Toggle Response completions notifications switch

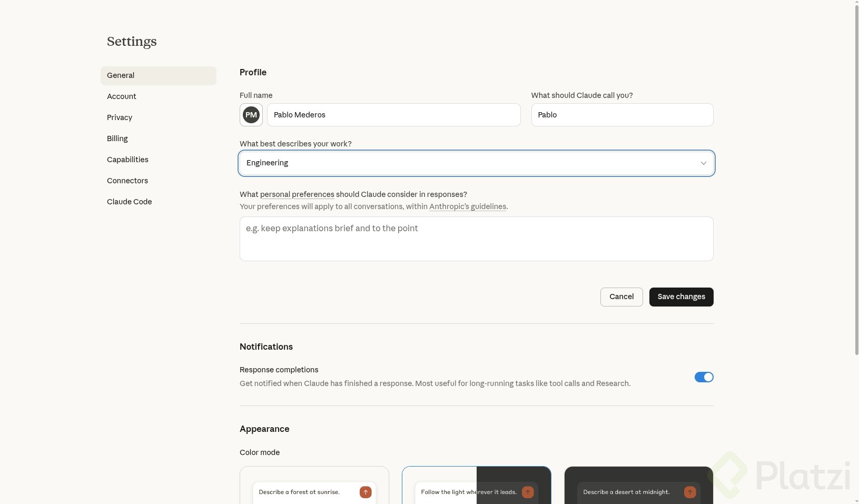704,377
